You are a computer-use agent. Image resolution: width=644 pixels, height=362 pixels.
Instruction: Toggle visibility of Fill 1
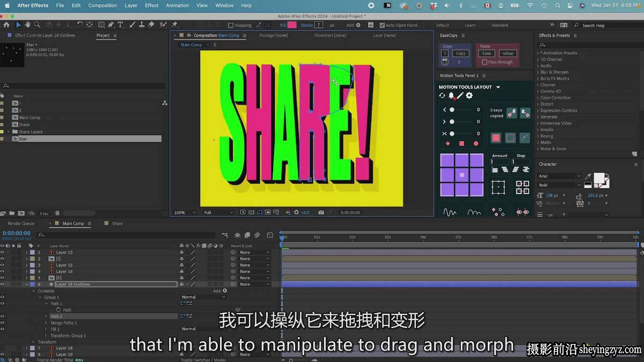point(2,329)
